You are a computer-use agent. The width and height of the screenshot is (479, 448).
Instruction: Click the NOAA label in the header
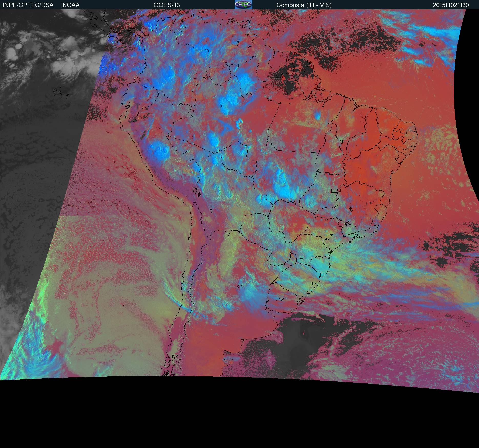71,5
